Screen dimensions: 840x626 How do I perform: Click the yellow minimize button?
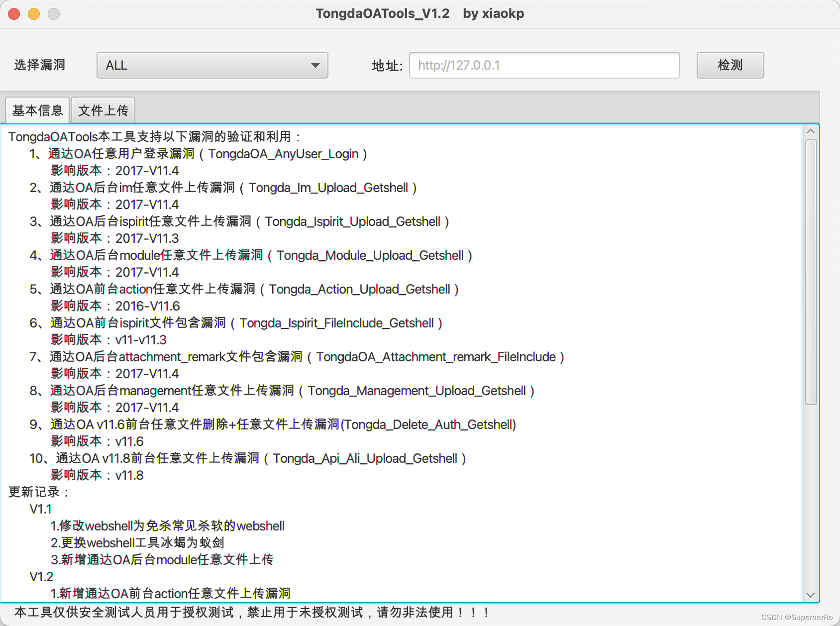(x=33, y=14)
